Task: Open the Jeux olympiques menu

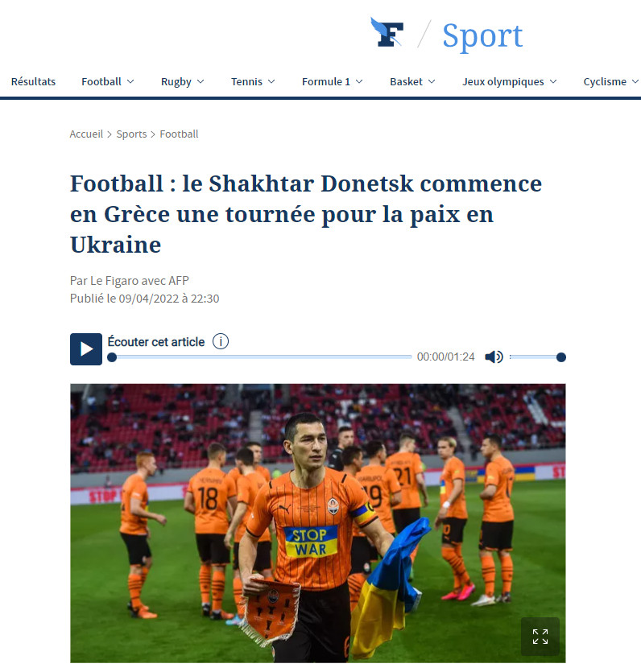Action: (x=510, y=81)
